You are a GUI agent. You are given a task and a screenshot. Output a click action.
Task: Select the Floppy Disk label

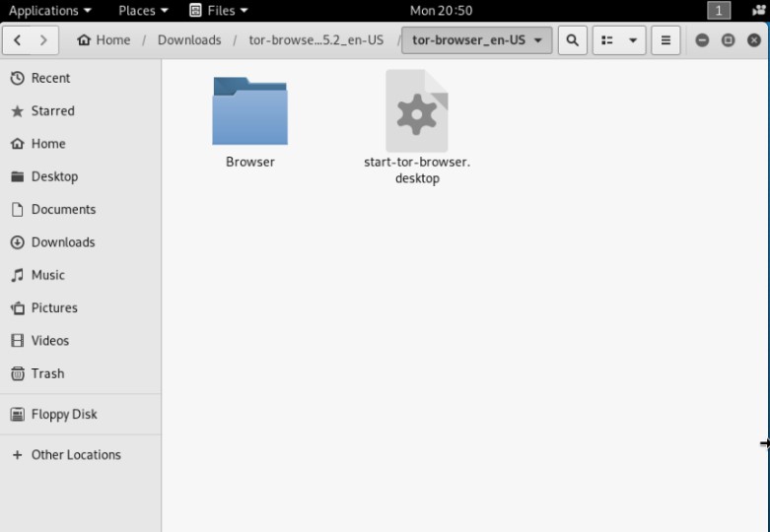64,415
